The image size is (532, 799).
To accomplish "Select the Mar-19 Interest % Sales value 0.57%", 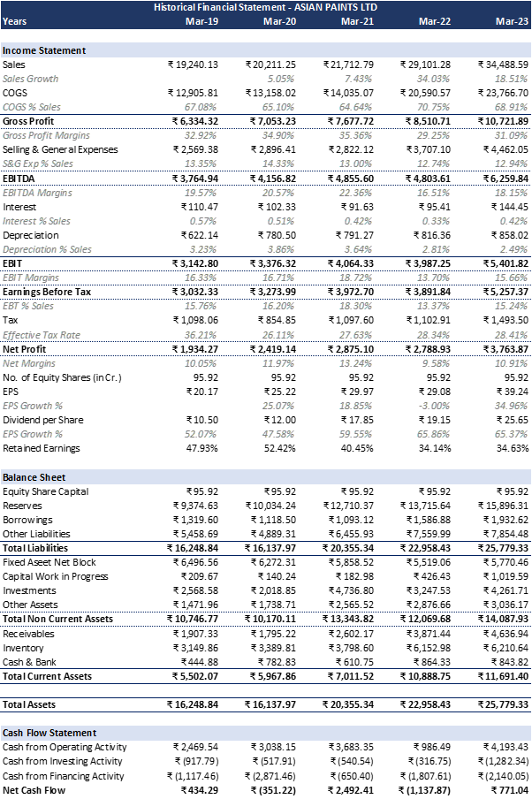I will click(203, 221).
